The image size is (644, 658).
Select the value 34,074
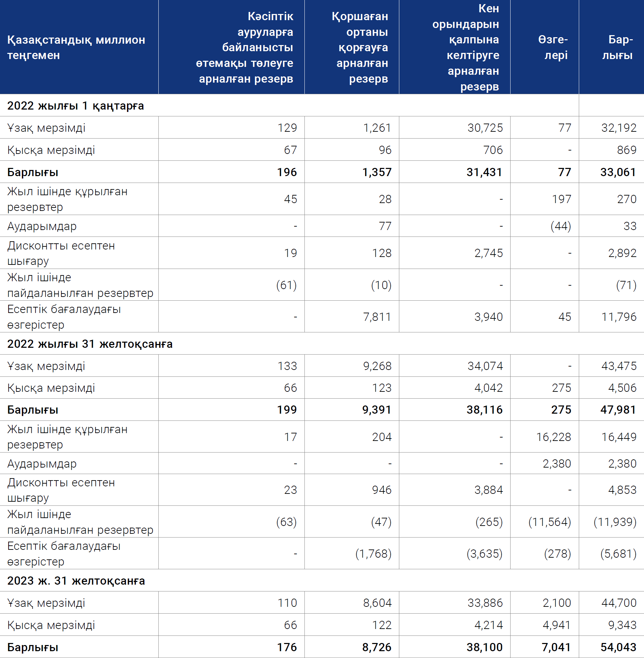pyautogui.click(x=485, y=366)
